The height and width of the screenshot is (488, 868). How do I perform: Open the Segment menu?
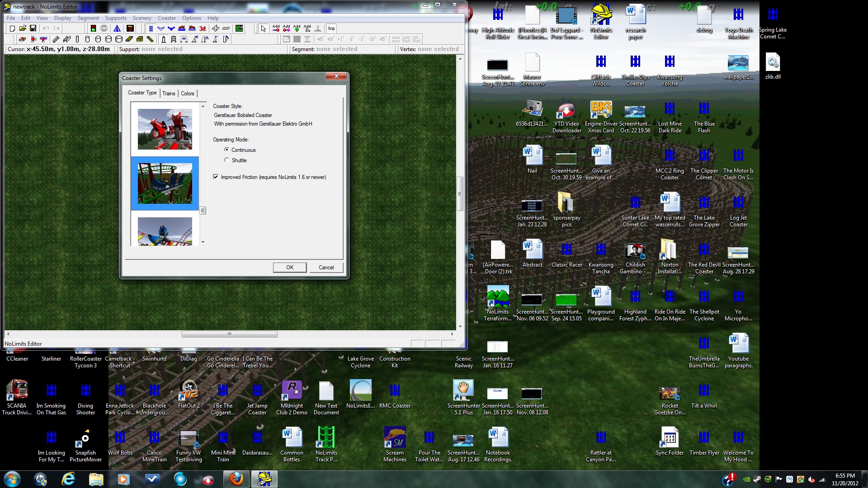click(88, 18)
